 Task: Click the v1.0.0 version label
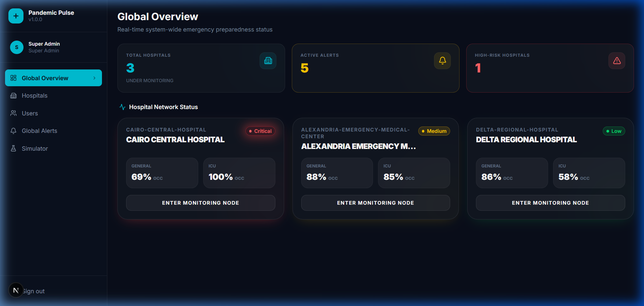click(x=35, y=19)
